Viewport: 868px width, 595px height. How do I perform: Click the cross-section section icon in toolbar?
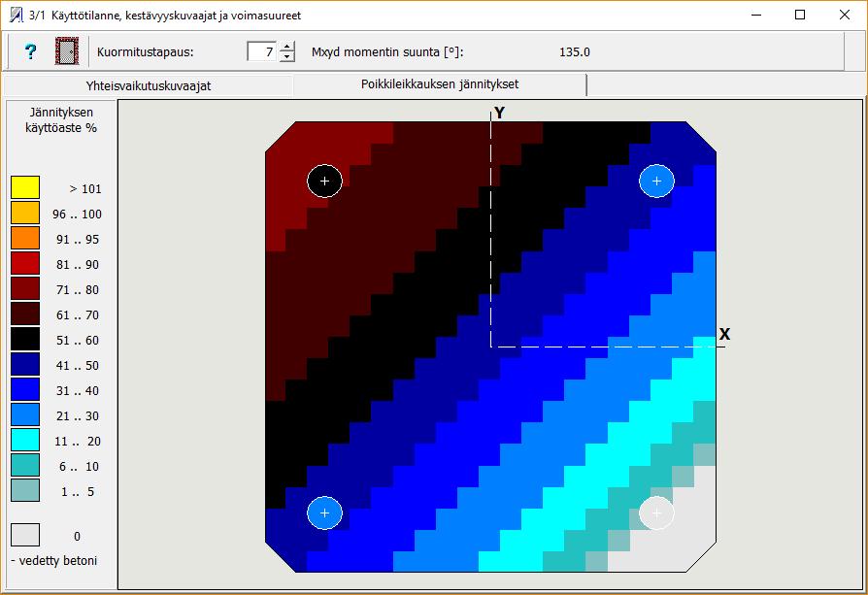[66, 50]
